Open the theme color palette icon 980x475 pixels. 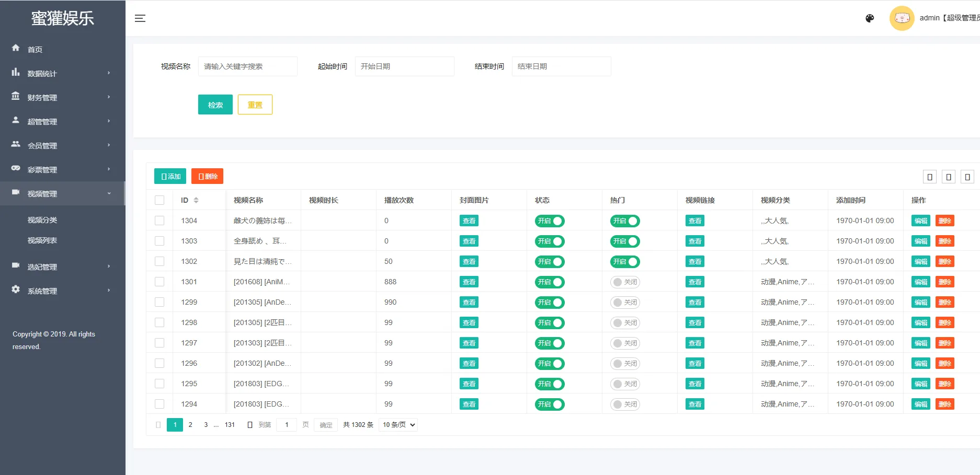pyautogui.click(x=870, y=18)
